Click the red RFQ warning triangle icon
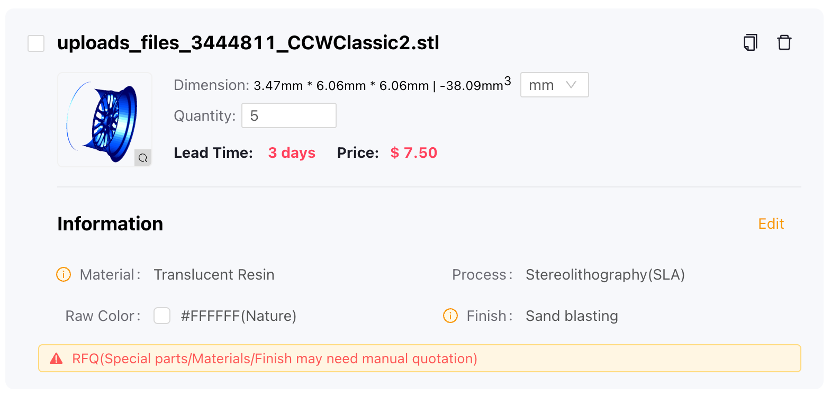This screenshot has height=394, width=832. tap(56, 359)
